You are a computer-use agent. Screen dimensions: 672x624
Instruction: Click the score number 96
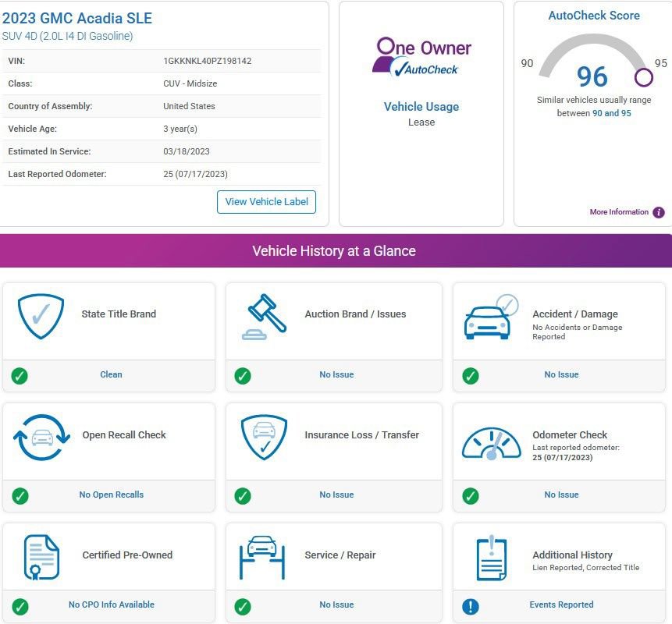tap(592, 76)
